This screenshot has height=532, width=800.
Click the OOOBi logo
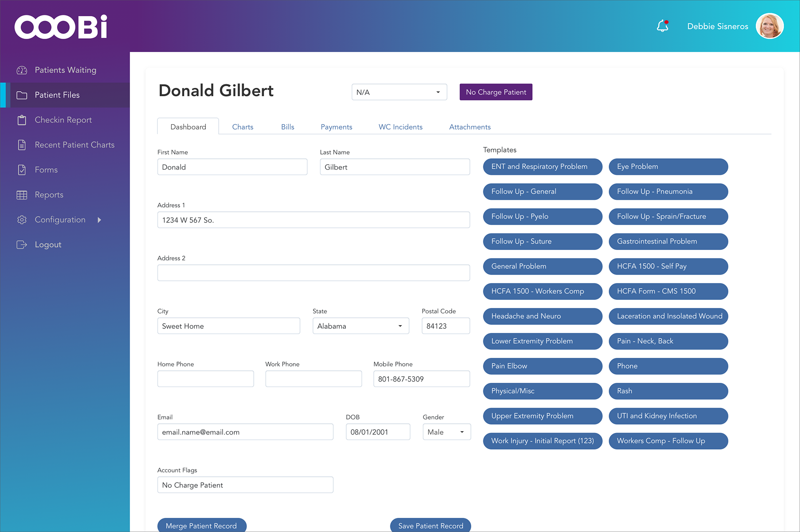click(x=61, y=27)
